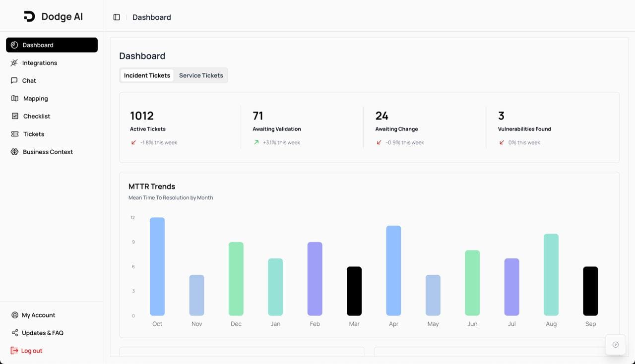This screenshot has width=635, height=364.
Task: Click the Business Context globe icon
Action: click(x=14, y=152)
